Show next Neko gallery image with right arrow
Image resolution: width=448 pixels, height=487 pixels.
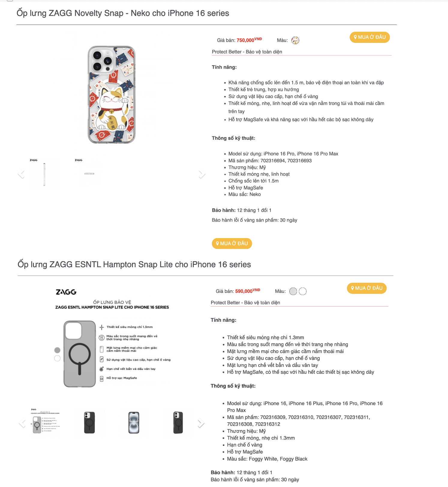click(202, 174)
